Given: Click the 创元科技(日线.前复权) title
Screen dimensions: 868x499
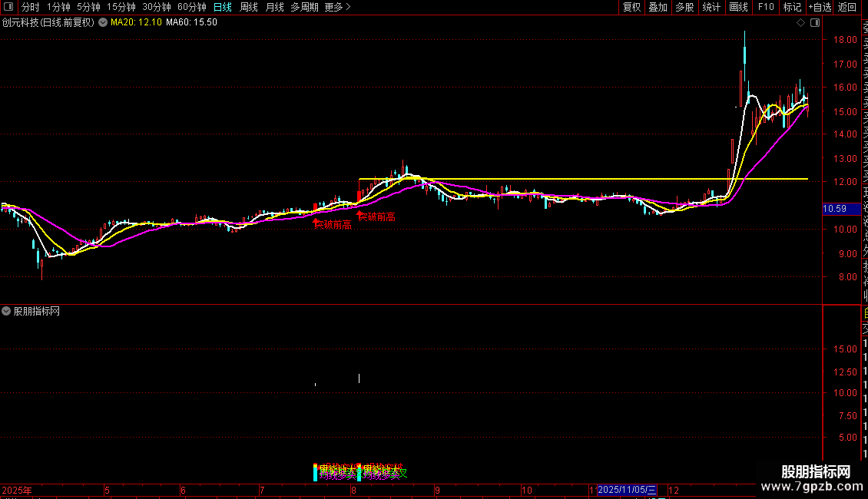Looking at the screenshot, I should [x=48, y=23].
